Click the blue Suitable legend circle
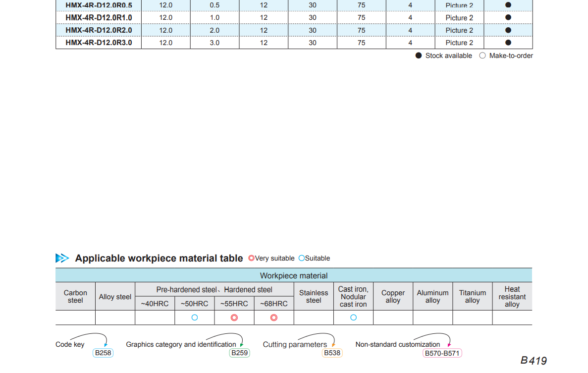 302,258
